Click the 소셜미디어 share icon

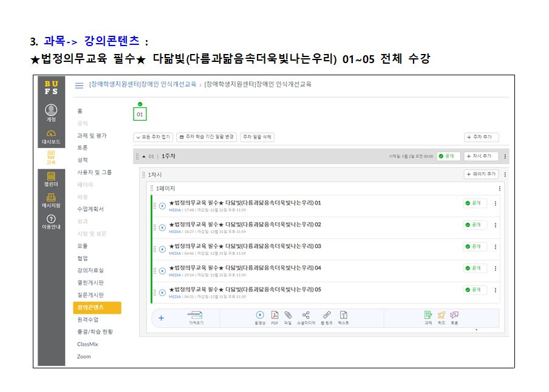(305, 315)
